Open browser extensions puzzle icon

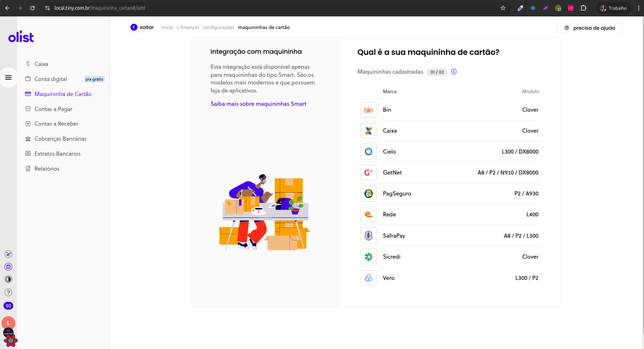(x=583, y=8)
